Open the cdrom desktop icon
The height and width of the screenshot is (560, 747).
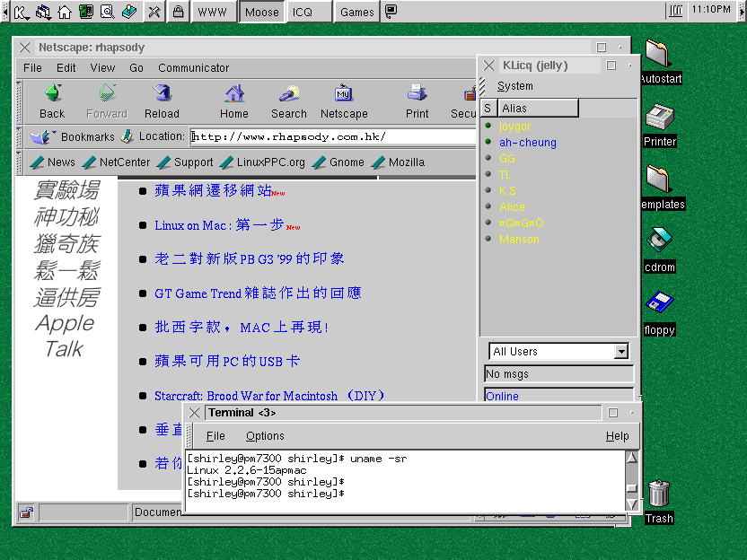coord(659,241)
